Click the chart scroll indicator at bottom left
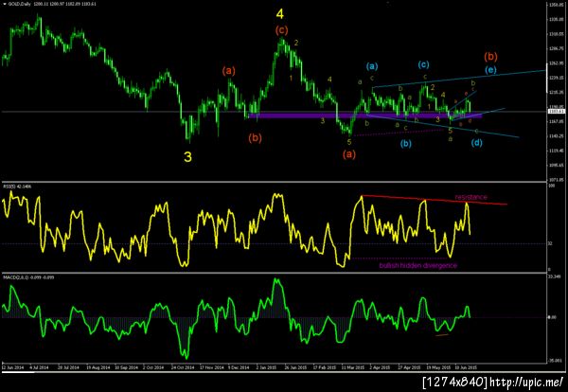The height and width of the screenshot is (392, 568). (x=18, y=372)
